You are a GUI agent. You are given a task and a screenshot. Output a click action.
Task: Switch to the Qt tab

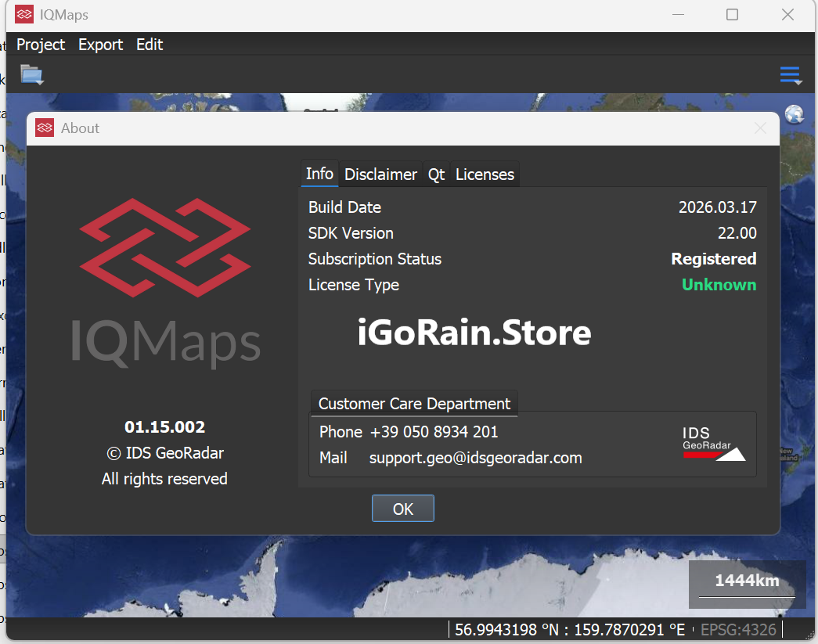pyautogui.click(x=436, y=174)
